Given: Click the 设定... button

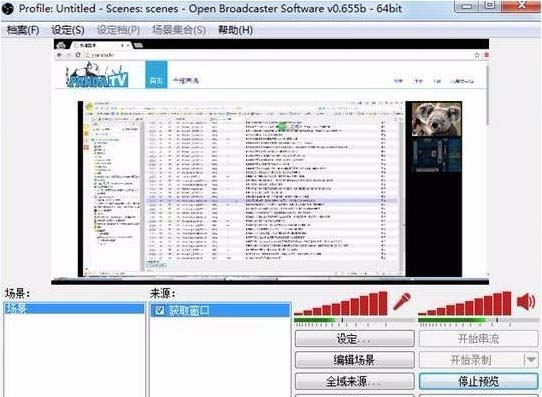Looking at the screenshot, I should point(355,339).
